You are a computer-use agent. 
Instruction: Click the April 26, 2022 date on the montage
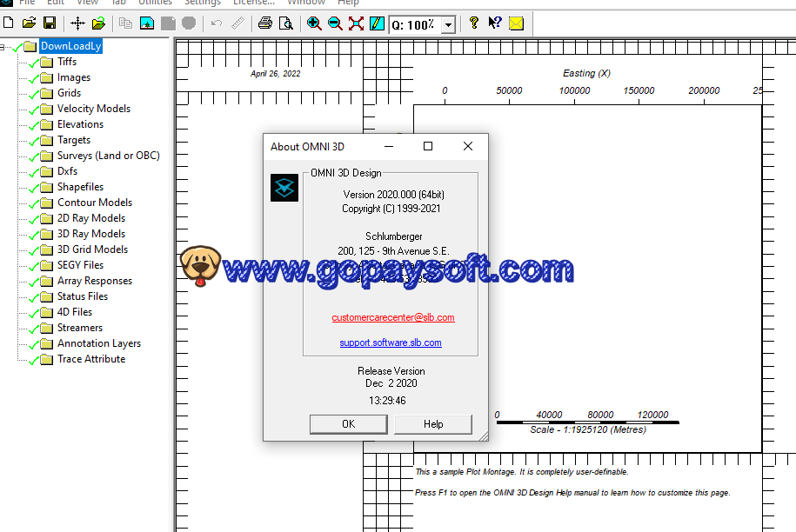[275, 74]
